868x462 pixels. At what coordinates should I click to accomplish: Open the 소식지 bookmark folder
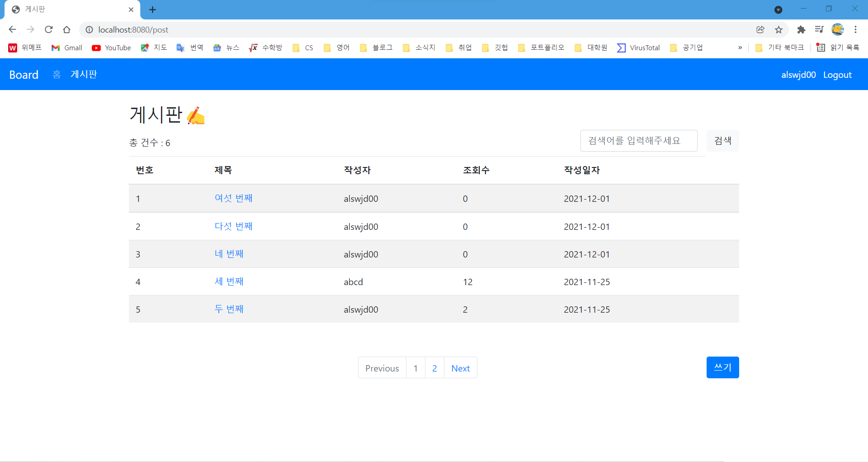419,48
